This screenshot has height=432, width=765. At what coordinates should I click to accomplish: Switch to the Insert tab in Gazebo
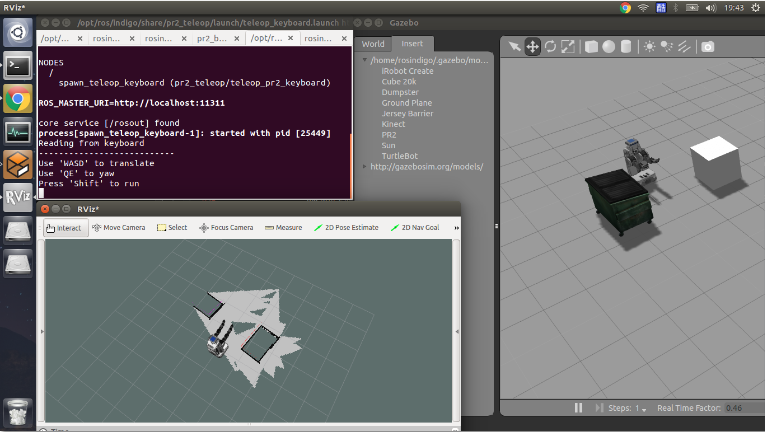(x=412, y=44)
